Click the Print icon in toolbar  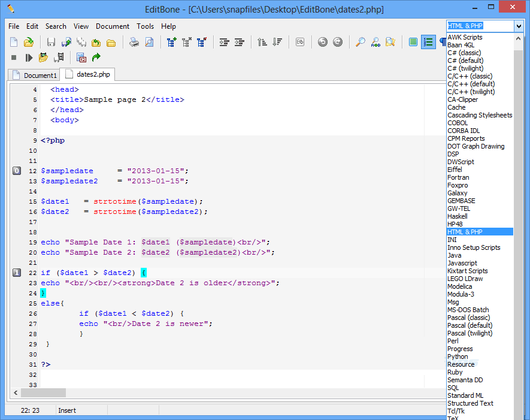135,42
